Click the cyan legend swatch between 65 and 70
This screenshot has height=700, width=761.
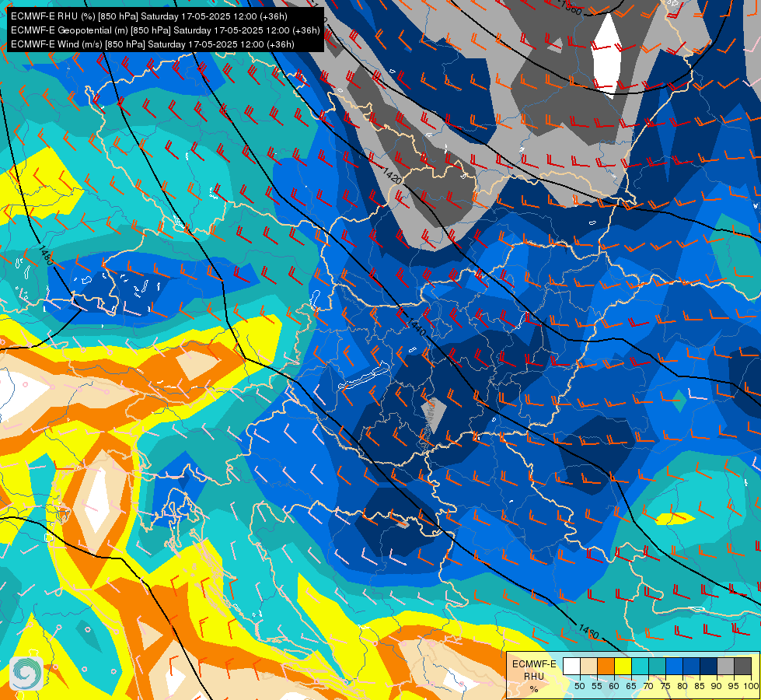pyautogui.click(x=641, y=666)
